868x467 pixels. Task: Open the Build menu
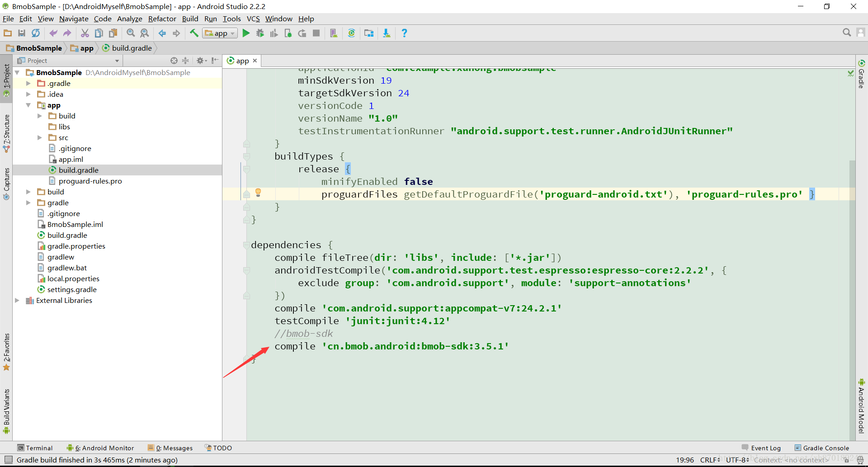click(x=190, y=19)
